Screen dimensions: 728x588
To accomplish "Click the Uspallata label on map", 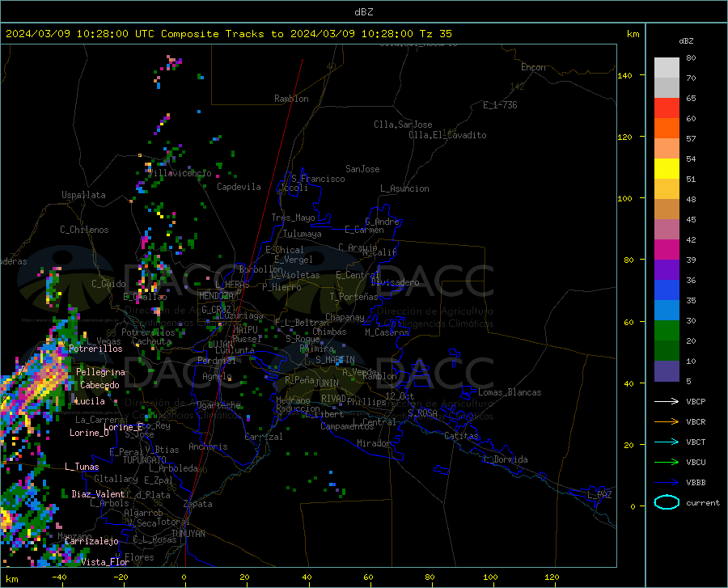I will coord(83,195).
